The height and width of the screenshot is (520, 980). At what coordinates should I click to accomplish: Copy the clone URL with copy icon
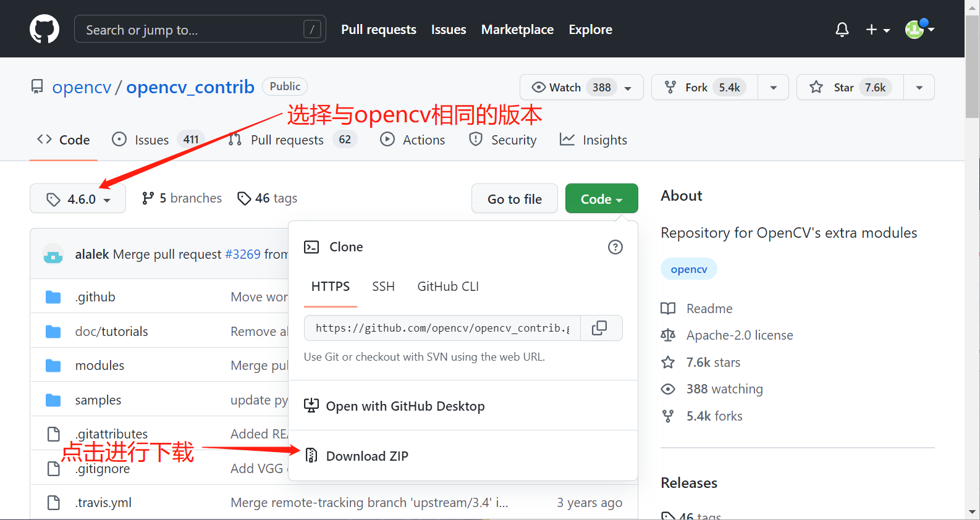pyautogui.click(x=599, y=328)
